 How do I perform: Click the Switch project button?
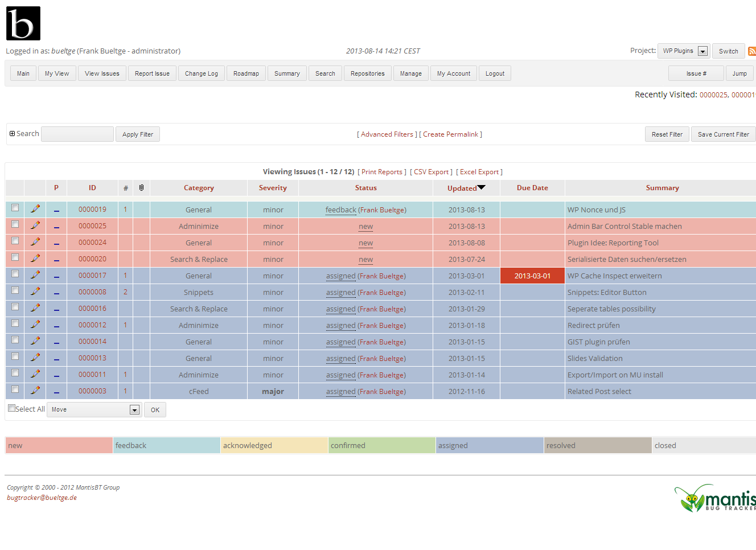pyautogui.click(x=729, y=51)
